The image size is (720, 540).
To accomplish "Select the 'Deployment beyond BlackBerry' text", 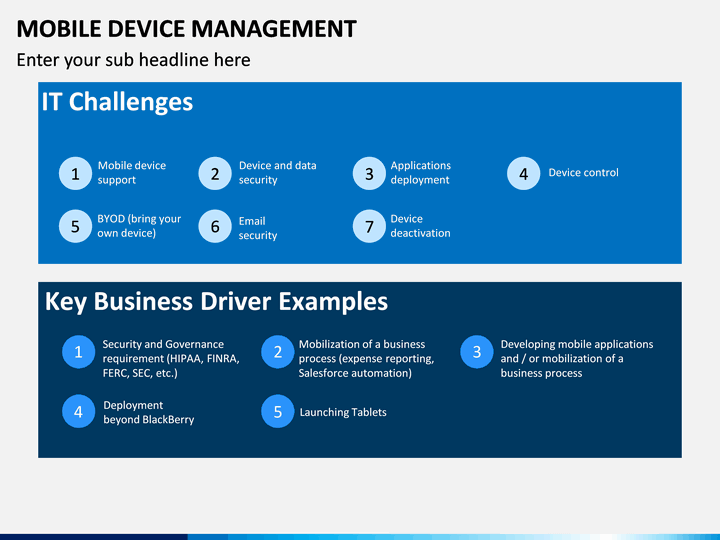I will tap(149, 412).
